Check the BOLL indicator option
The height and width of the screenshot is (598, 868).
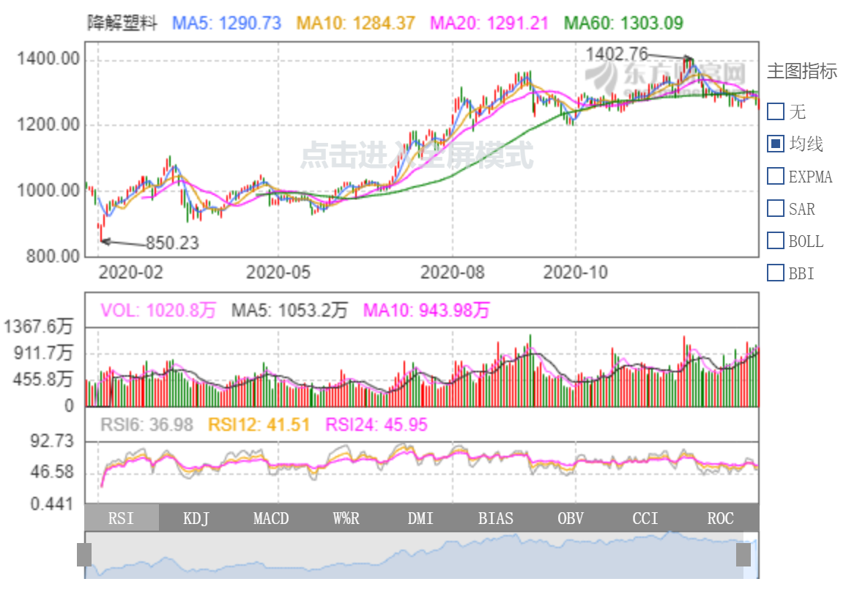(x=776, y=240)
